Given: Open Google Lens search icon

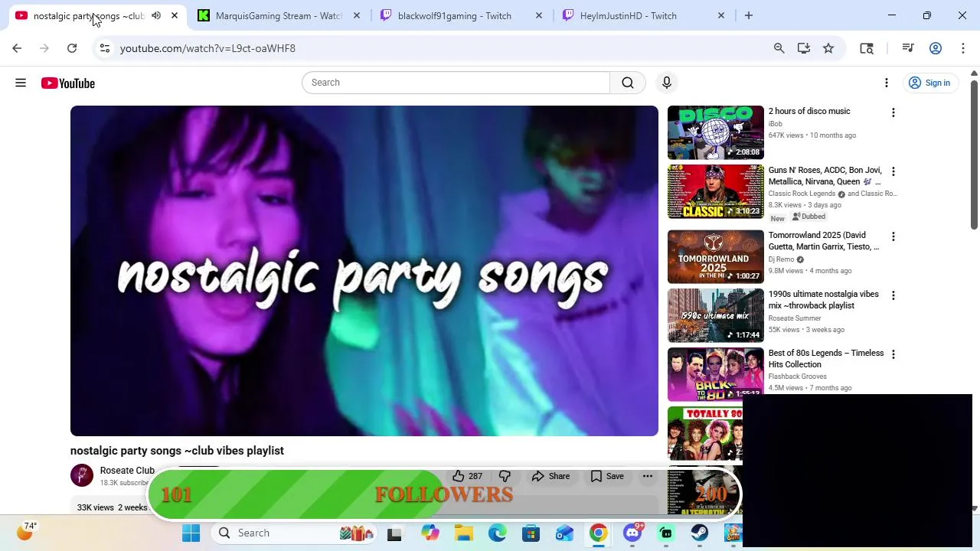Looking at the screenshot, I should [867, 48].
